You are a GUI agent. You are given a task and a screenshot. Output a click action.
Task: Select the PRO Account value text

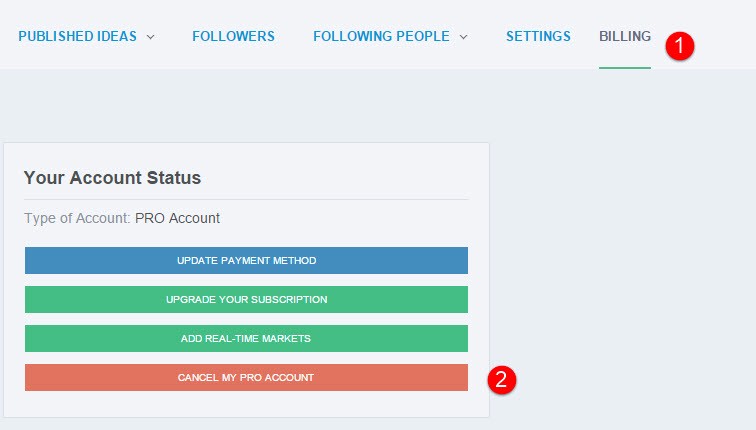tap(177, 218)
